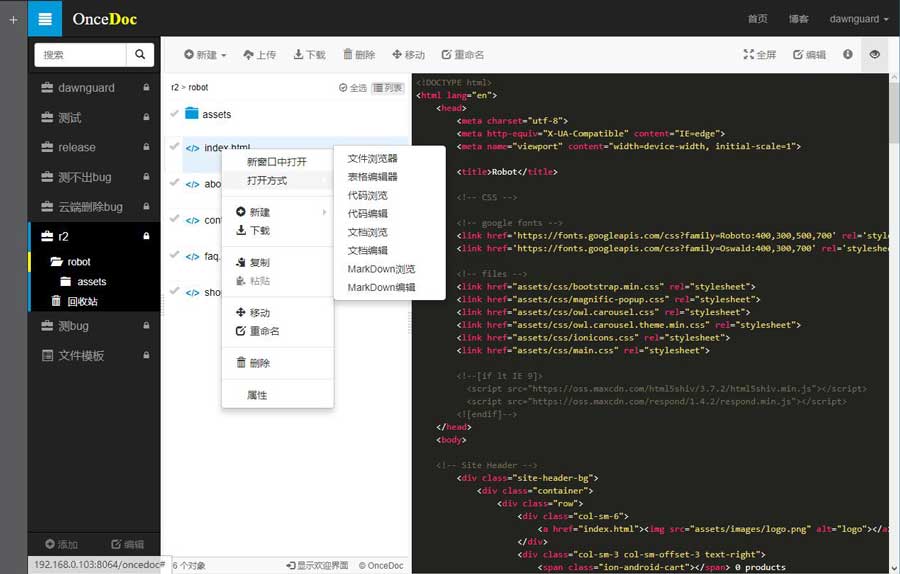Click r2 in the breadcrumb
This screenshot has width=900, height=574.
point(174,87)
